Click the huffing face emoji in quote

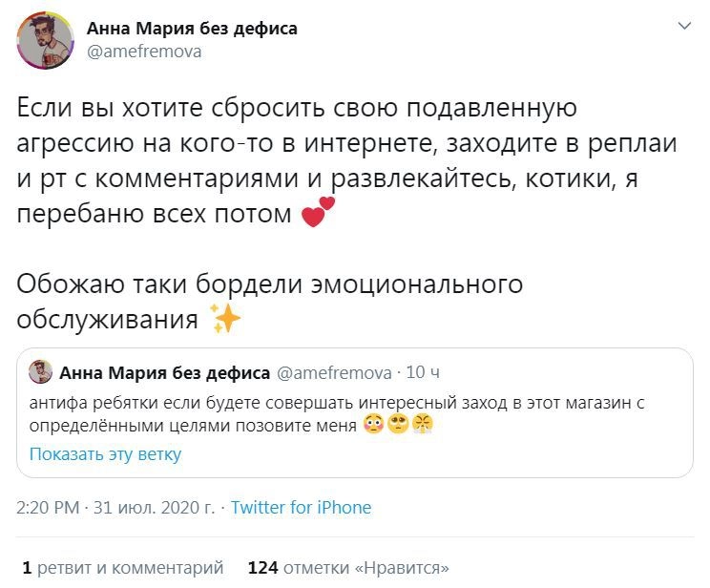point(422,425)
